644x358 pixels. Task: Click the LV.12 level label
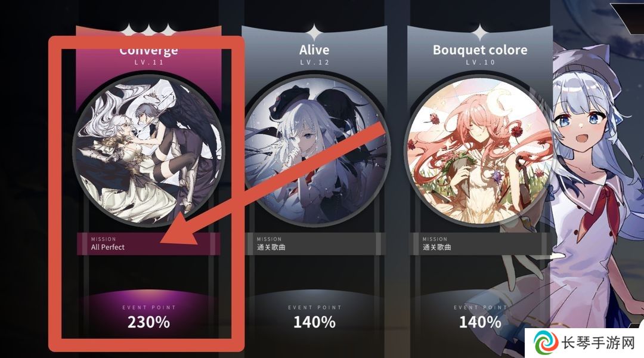click(315, 63)
